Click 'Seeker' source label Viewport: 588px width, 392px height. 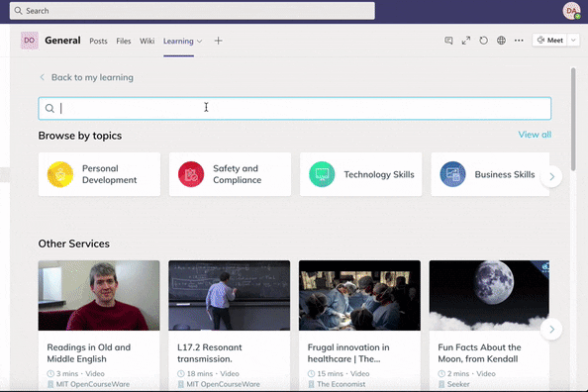point(458,384)
